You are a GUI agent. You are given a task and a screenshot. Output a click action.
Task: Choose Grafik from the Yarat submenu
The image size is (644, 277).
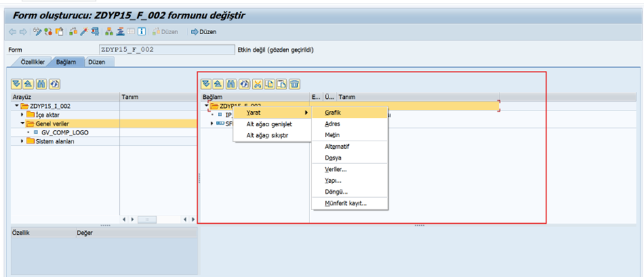tap(333, 112)
